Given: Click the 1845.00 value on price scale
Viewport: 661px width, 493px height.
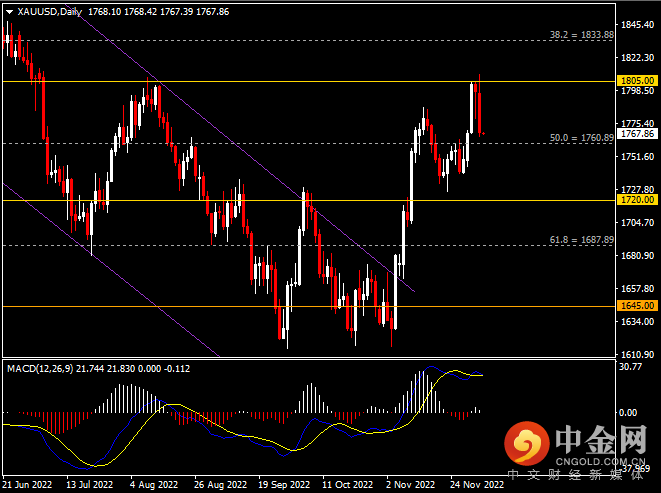Looking at the screenshot, I should tap(636, 24).
